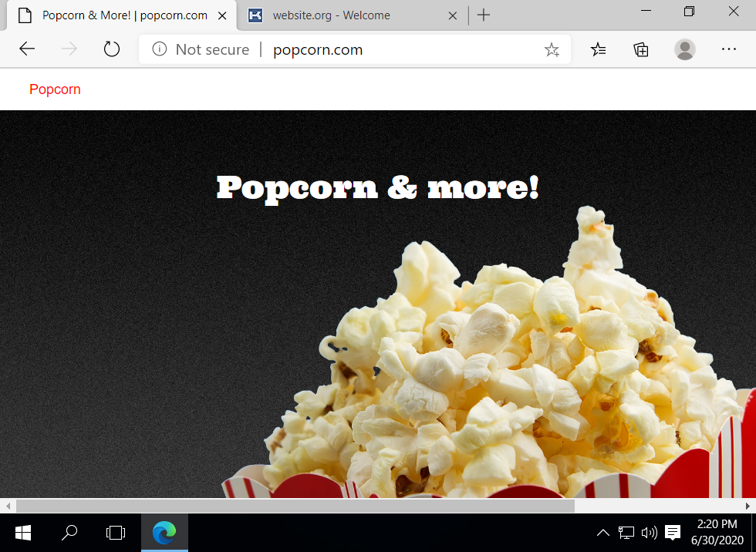The image size is (756, 552).
Task: Add this page to favorites with the star
Action: [x=552, y=49]
